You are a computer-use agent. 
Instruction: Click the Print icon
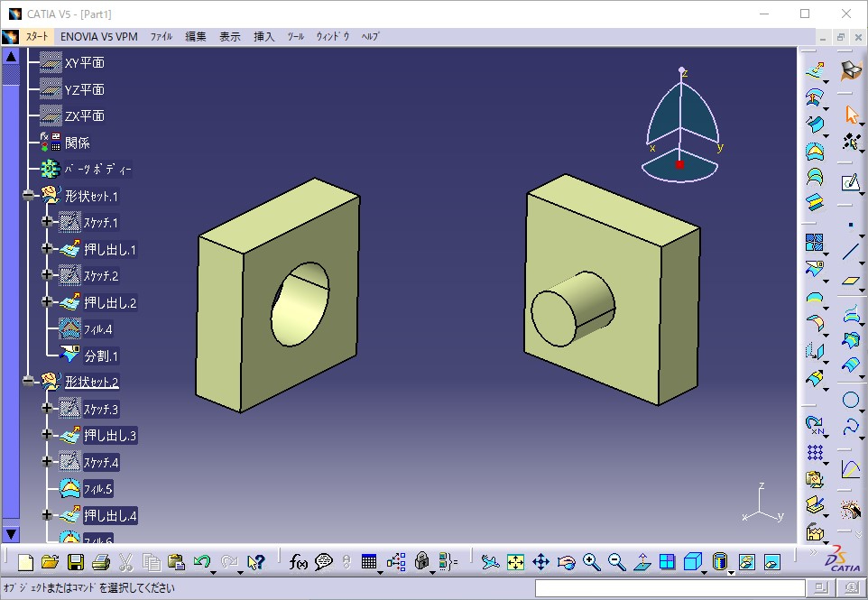click(100, 562)
